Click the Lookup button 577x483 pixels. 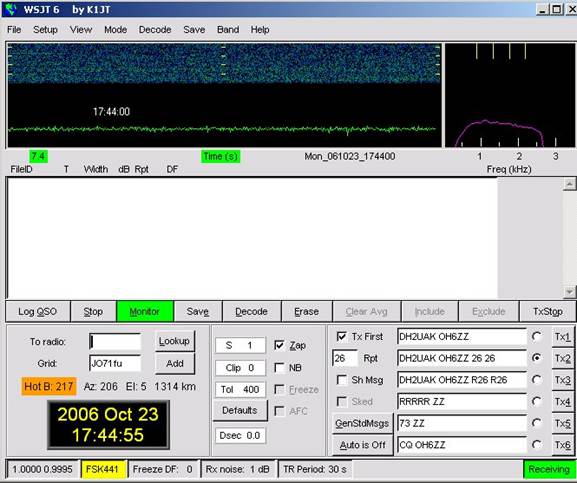174,341
